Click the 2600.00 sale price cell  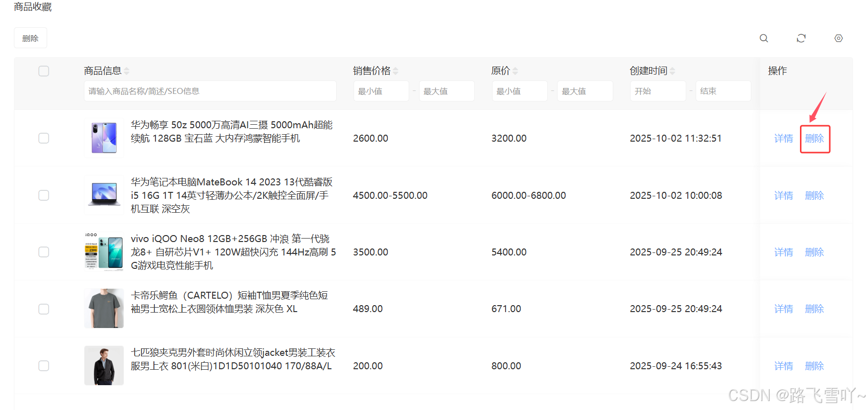[x=370, y=139]
